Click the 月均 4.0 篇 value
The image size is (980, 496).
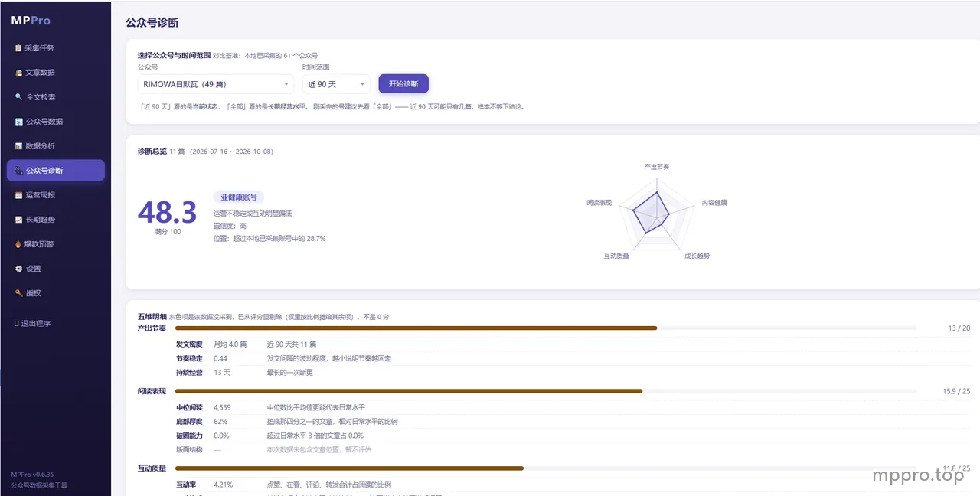pyautogui.click(x=230, y=344)
